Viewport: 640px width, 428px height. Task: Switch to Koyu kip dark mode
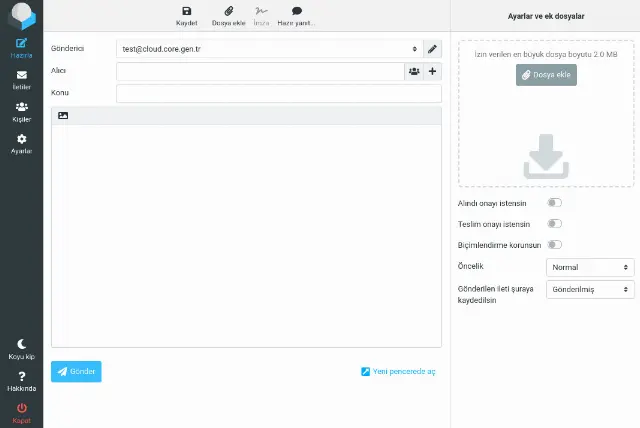click(21, 349)
